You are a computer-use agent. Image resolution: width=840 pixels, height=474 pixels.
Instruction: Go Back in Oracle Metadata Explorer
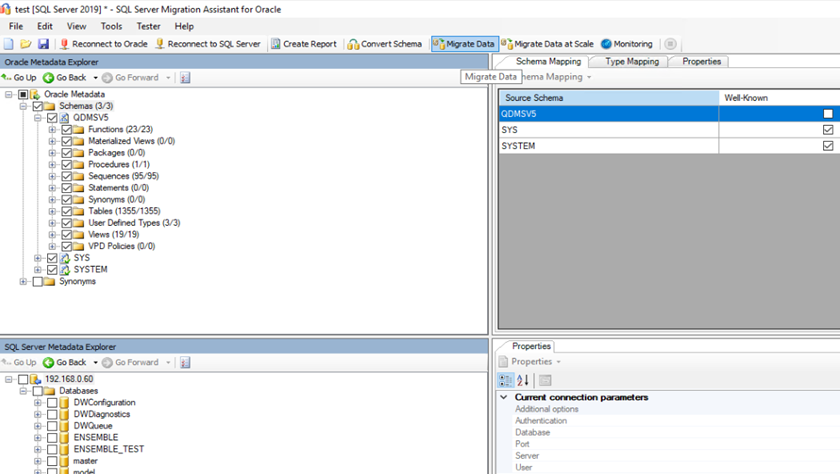65,78
